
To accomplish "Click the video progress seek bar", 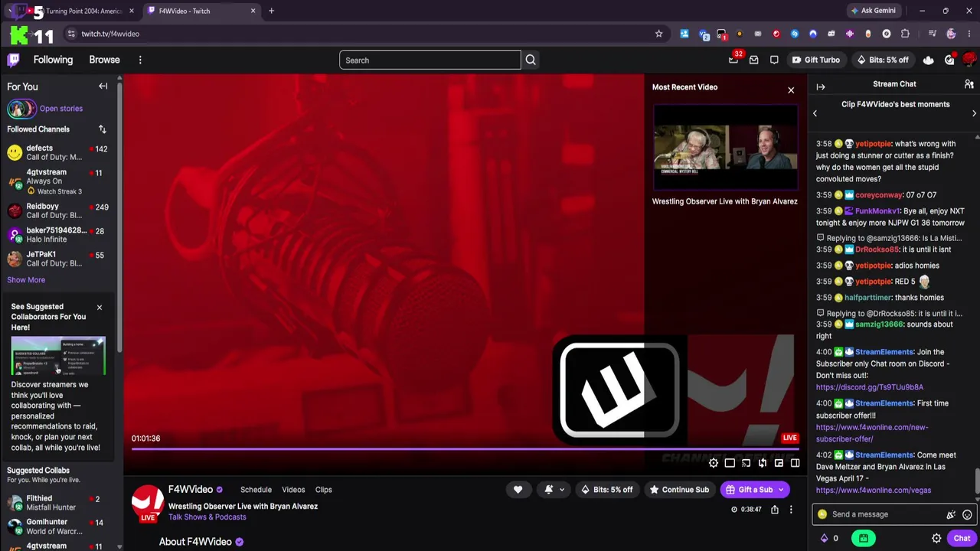I will click(x=465, y=448).
